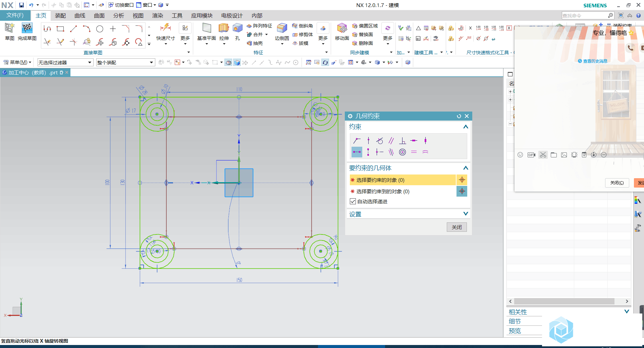Toggle the Horizontal Alignment constraint button
The height and width of the screenshot is (348, 644).
click(x=357, y=152)
